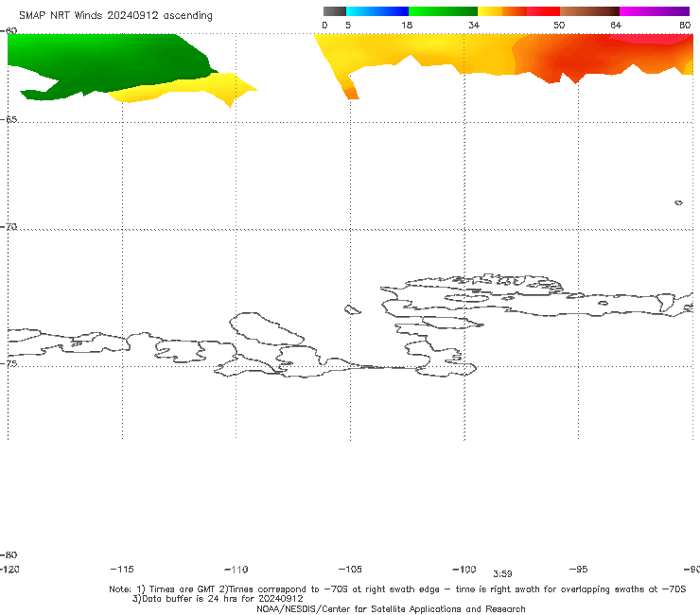Click the small orange tip near longitude -105
The image size is (700, 615).
(x=351, y=94)
